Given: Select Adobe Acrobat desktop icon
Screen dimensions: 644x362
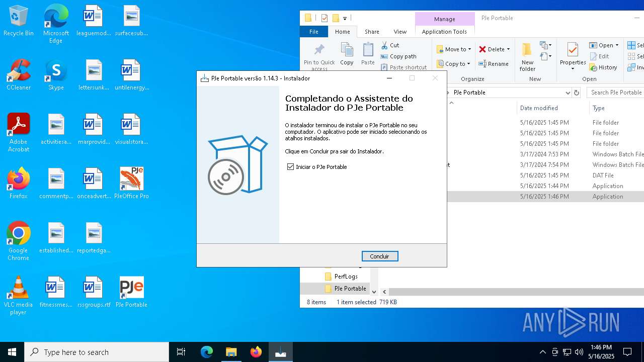Looking at the screenshot, I should pyautogui.click(x=19, y=133).
